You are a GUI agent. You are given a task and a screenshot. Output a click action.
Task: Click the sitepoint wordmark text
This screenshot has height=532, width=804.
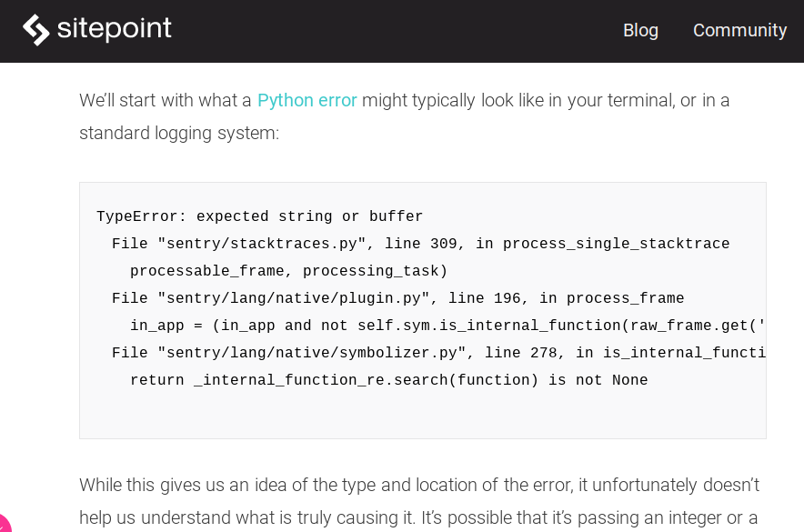click(x=114, y=29)
